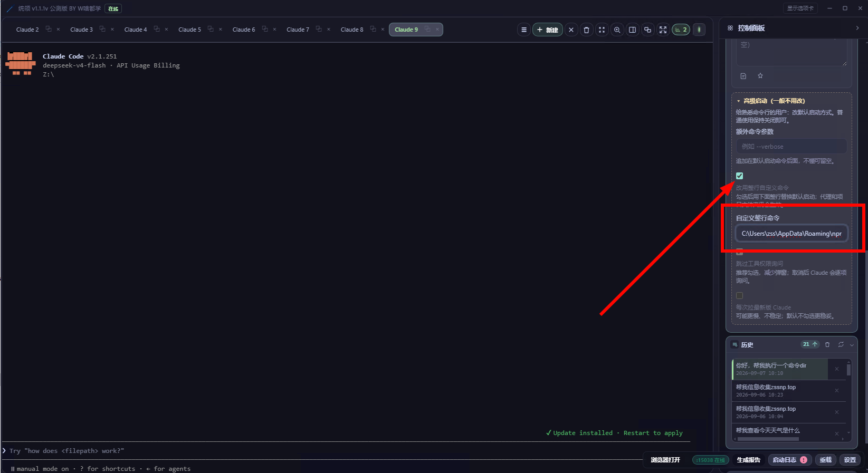The height and width of the screenshot is (473, 868).
Task: Click the expand-arrows fullscreen icon
Action: 663,30
